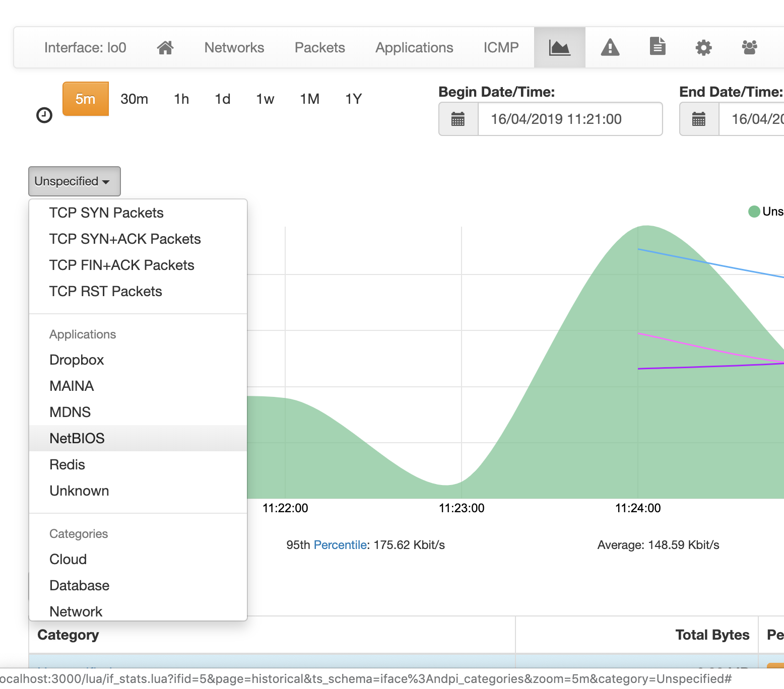The image size is (784, 689).
Task: Open the Unspecified category dropdown
Action: (74, 181)
